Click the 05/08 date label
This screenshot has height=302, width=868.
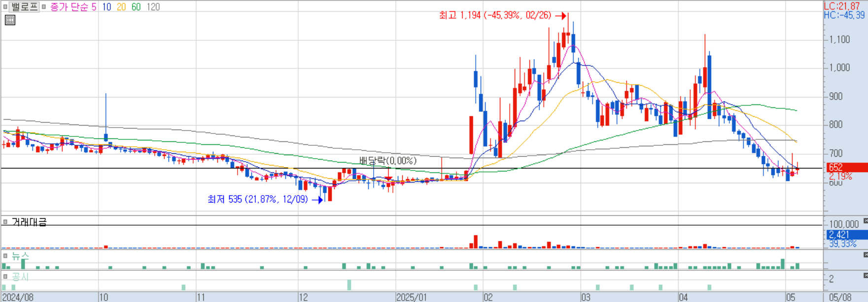(840, 297)
